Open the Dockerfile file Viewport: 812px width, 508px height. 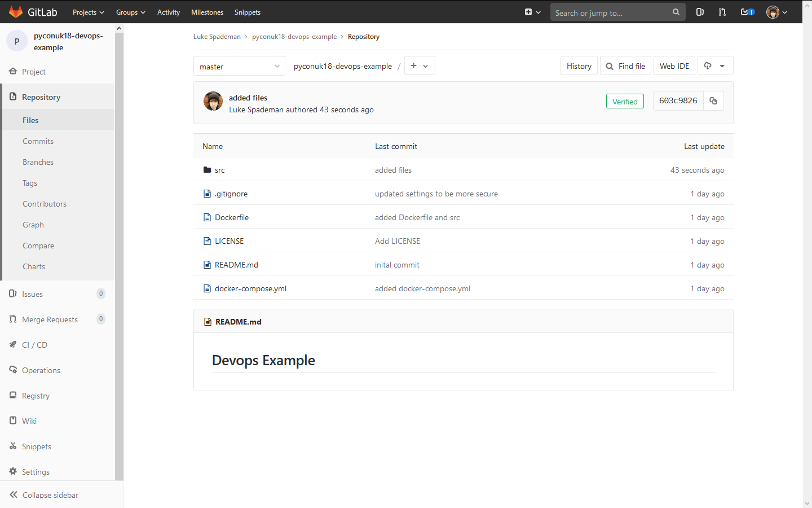click(x=232, y=217)
